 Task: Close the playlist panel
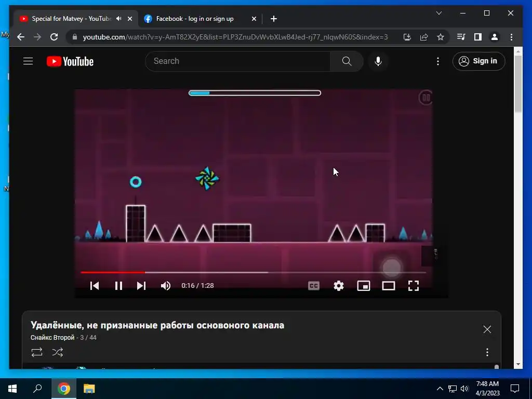pyautogui.click(x=487, y=329)
